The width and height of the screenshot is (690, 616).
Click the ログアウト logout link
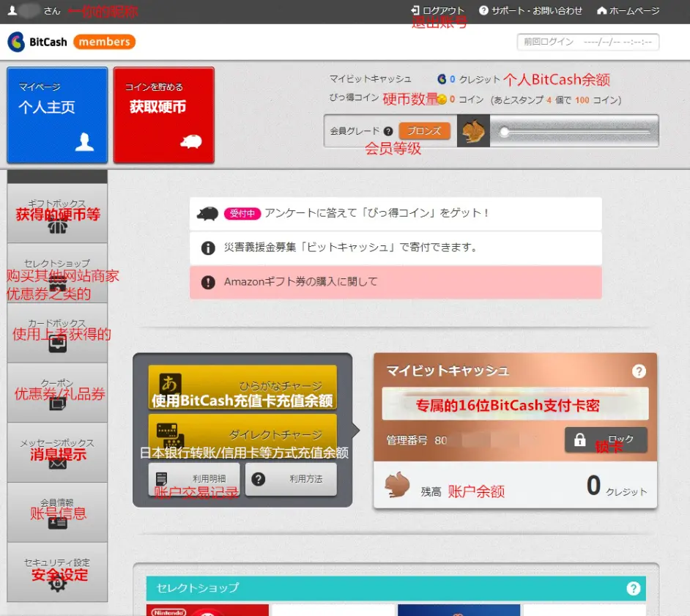coord(437,10)
